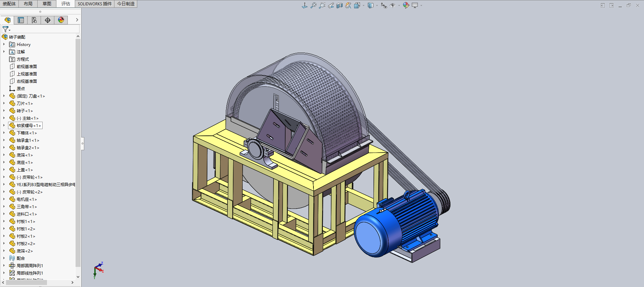The height and width of the screenshot is (287, 644).
Task: Open Display Style dropdown arrow
Action: (x=377, y=5)
